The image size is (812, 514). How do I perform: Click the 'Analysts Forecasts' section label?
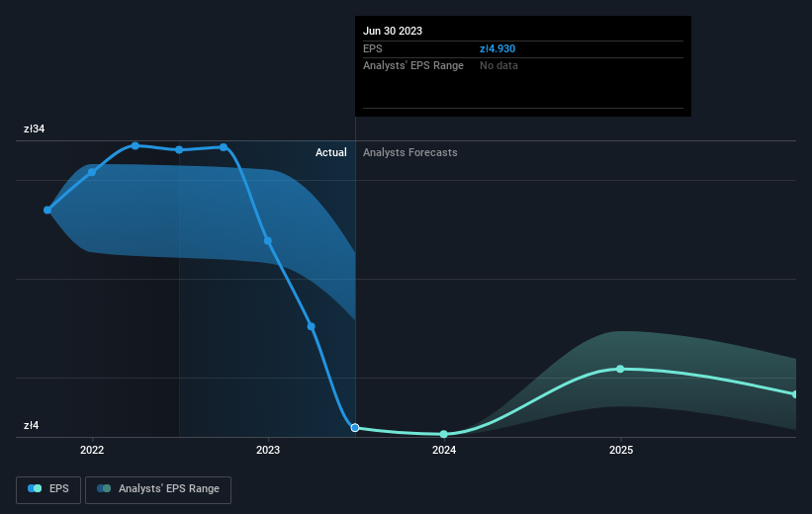(410, 152)
